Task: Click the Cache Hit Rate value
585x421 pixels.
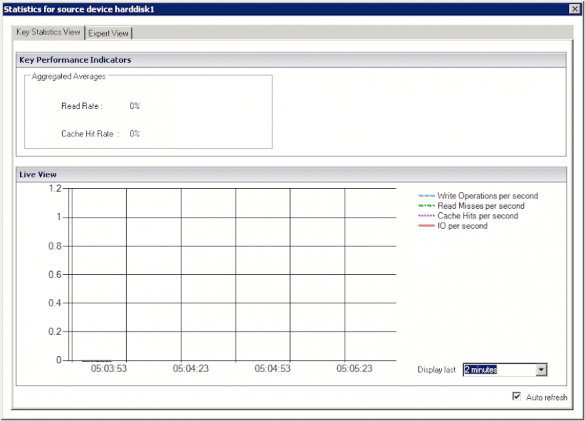Action: point(135,134)
